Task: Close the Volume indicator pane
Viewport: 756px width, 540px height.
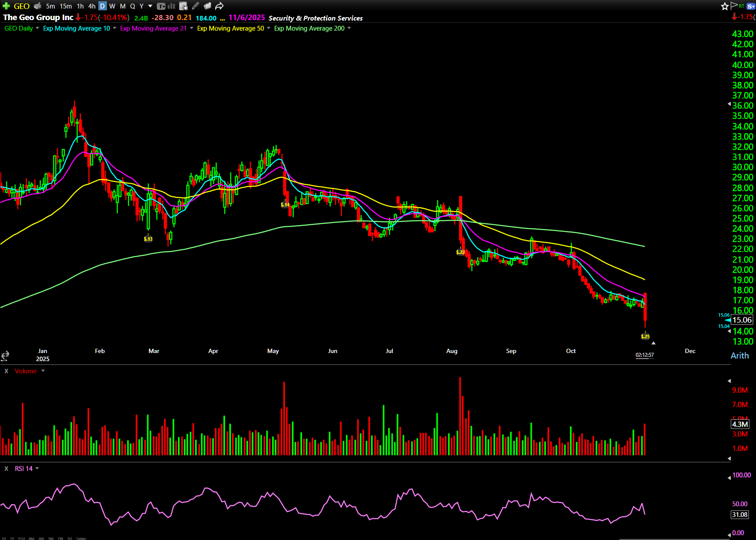Action: (6, 371)
